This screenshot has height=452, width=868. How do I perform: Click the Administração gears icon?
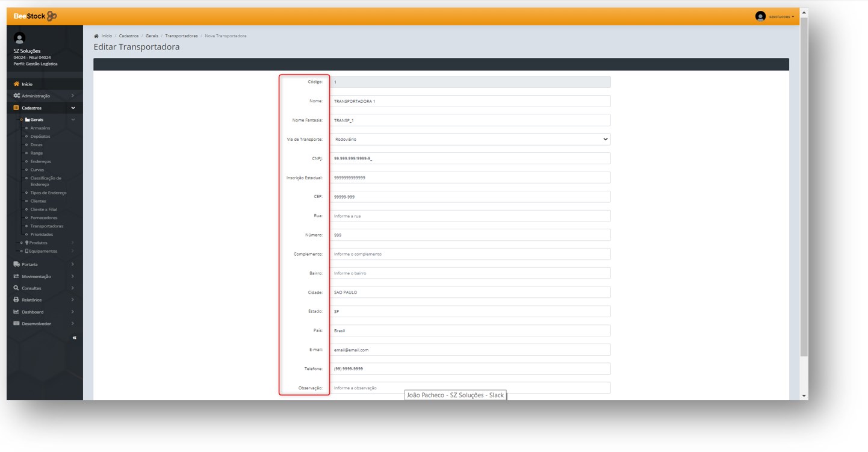click(x=16, y=96)
